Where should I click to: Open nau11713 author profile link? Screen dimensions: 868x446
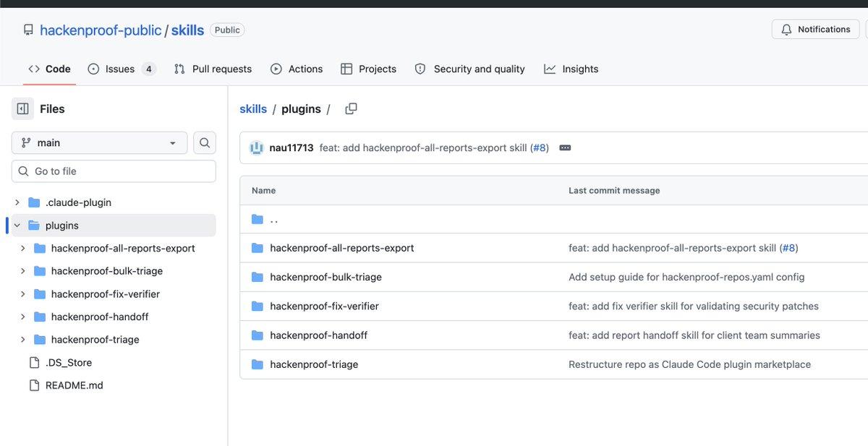point(292,147)
